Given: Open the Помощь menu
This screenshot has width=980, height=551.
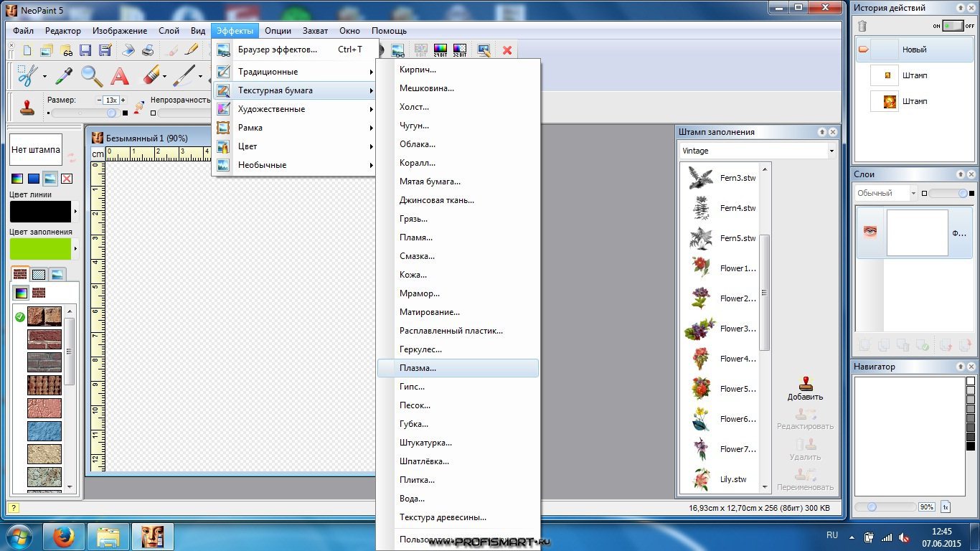Looking at the screenshot, I should [x=389, y=31].
